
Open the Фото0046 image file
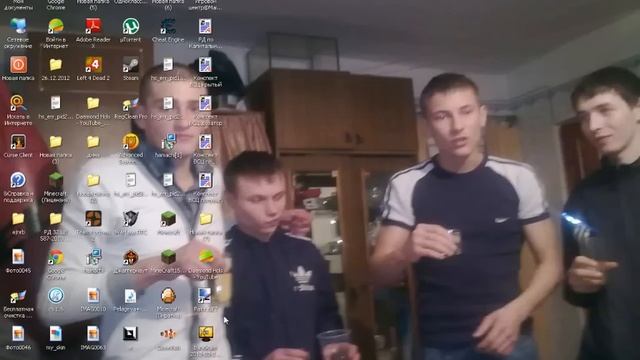tap(18, 334)
